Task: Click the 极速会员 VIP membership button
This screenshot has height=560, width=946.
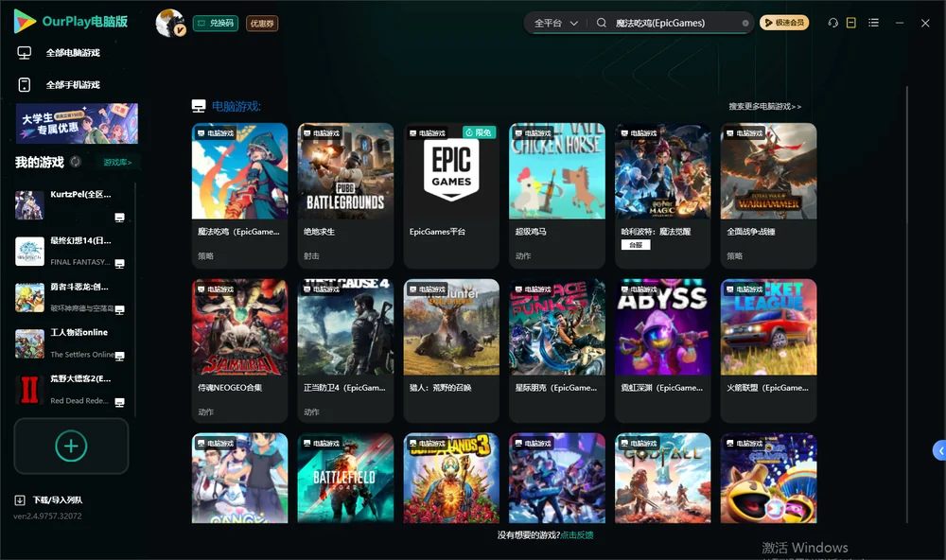Action: (x=783, y=23)
